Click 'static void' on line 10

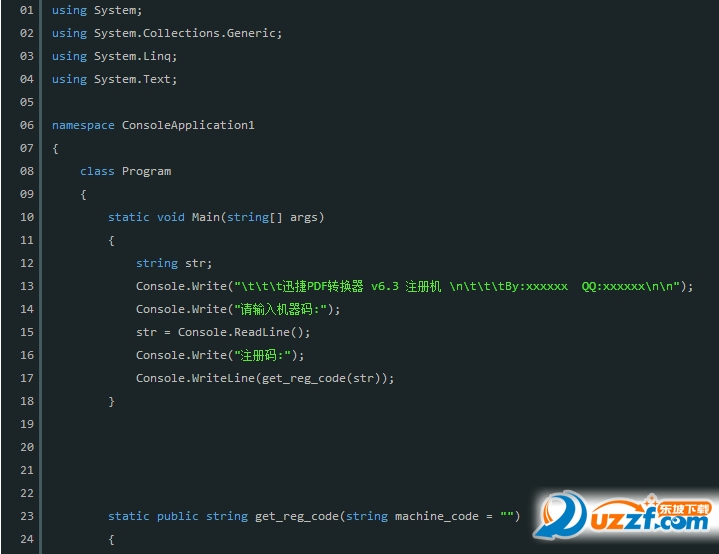click(146, 217)
